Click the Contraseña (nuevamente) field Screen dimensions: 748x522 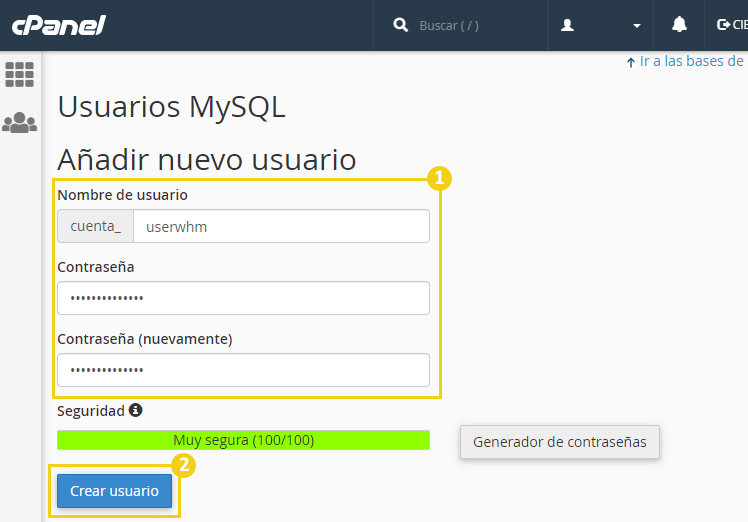pyautogui.click(x=243, y=370)
